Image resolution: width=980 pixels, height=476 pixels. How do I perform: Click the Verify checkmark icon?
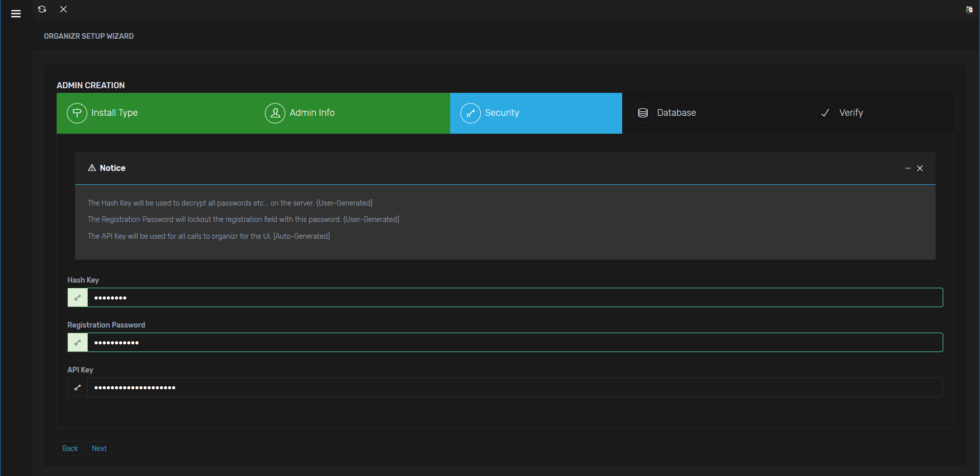tap(825, 113)
